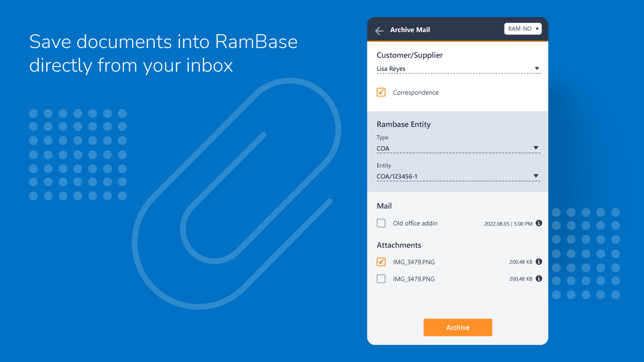Open the RAM-NO database selector

pyautogui.click(x=523, y=29)
